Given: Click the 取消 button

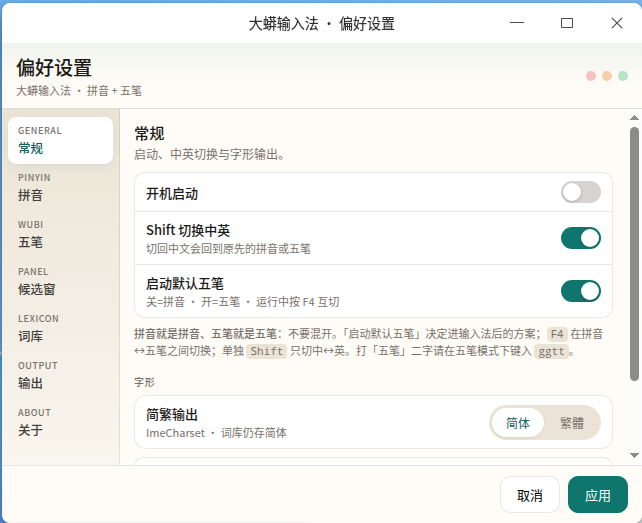Looking at the screenshot, I should coord(529,495).
